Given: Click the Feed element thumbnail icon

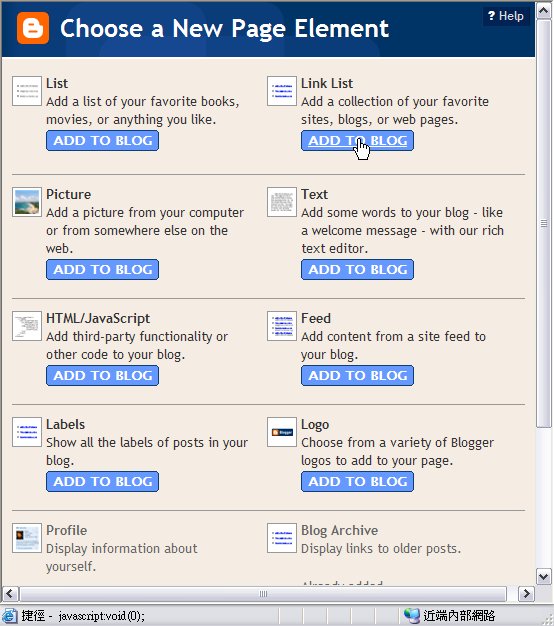Looking at the screenshot, I should (282, 326).
